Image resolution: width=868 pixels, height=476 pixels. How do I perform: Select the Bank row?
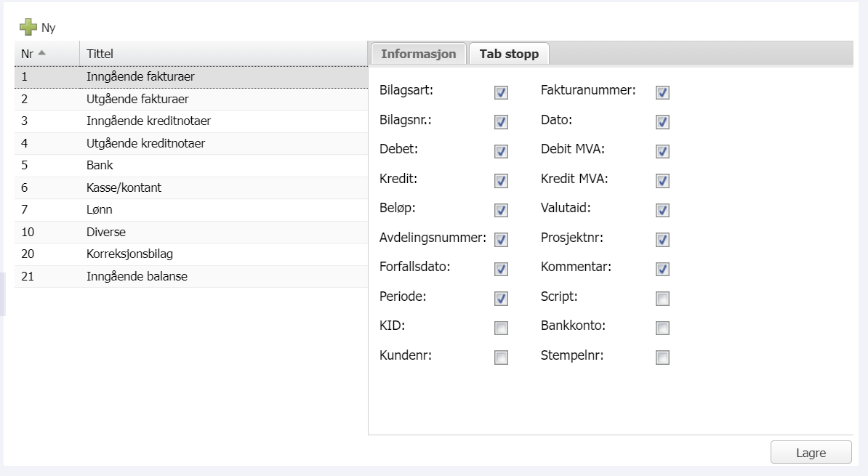[100, 166]
